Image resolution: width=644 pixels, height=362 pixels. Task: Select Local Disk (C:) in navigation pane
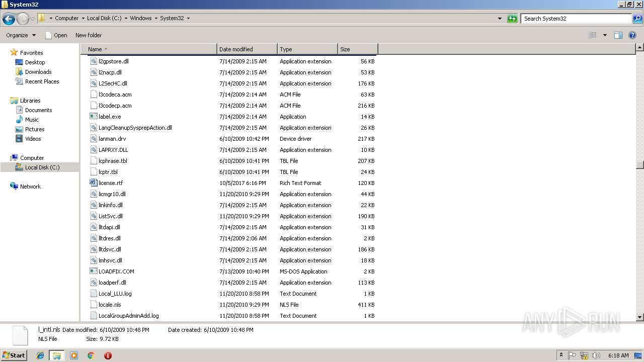click(x=42, y=167)
